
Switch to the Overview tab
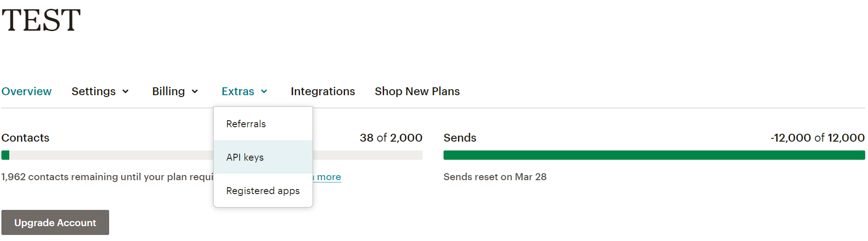click(x=26, y=91)
